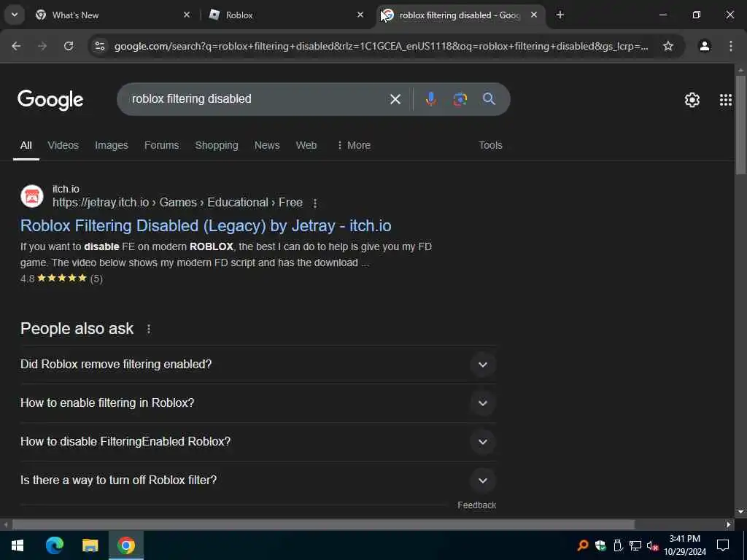Expand 'Did Roblox remove filtering enabled?'
The image size is (747, 560).
point(258,365)
